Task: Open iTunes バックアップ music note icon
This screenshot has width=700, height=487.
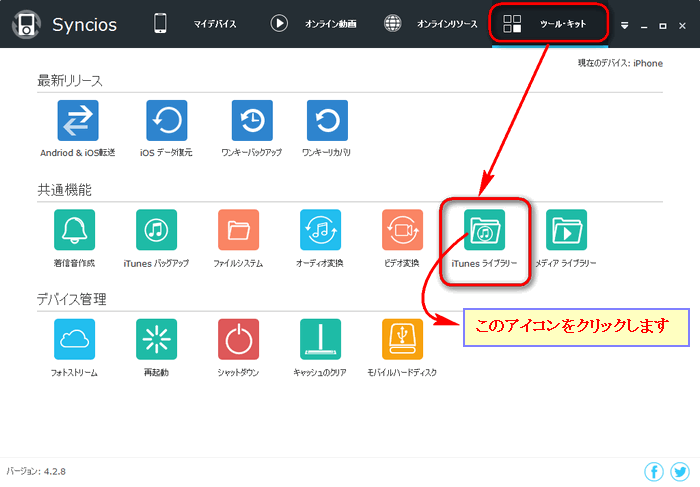Action: [156, 229]
